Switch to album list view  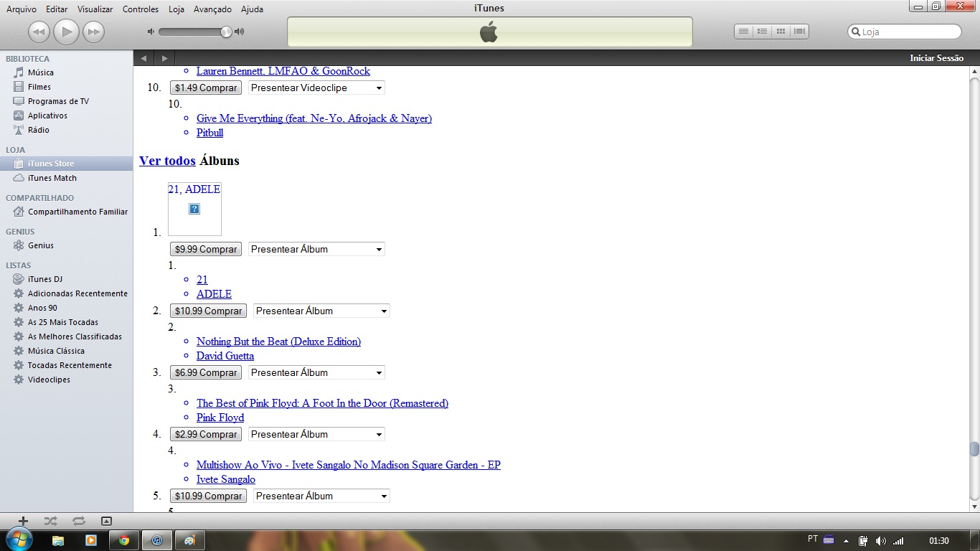tap(763, 32)
